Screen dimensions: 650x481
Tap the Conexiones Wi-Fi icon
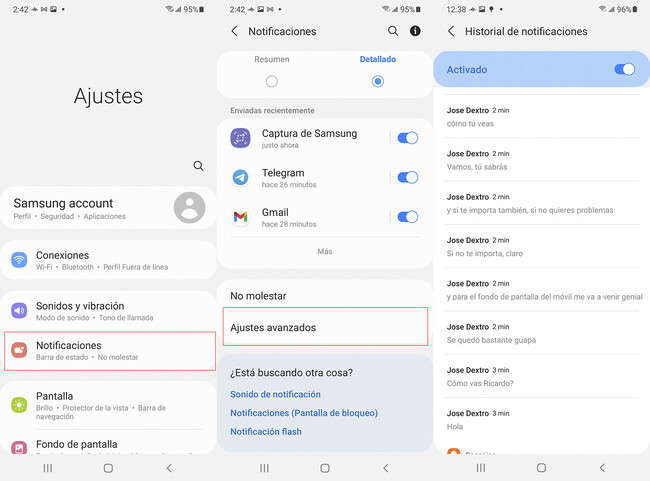coord(19,260)
